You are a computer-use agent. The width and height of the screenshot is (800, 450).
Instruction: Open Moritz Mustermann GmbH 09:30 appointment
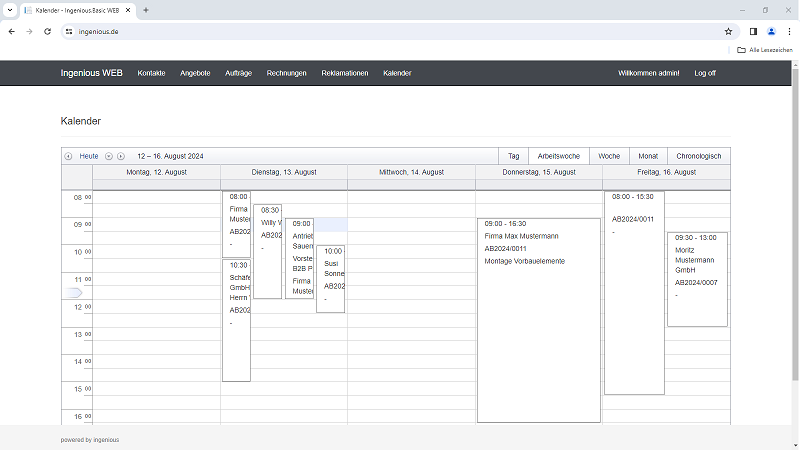point(697,280)
